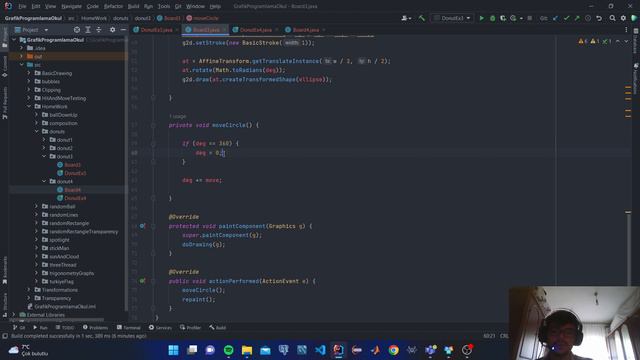Open the TODO tool window
640x360 pixels.
tap(65, 327)
